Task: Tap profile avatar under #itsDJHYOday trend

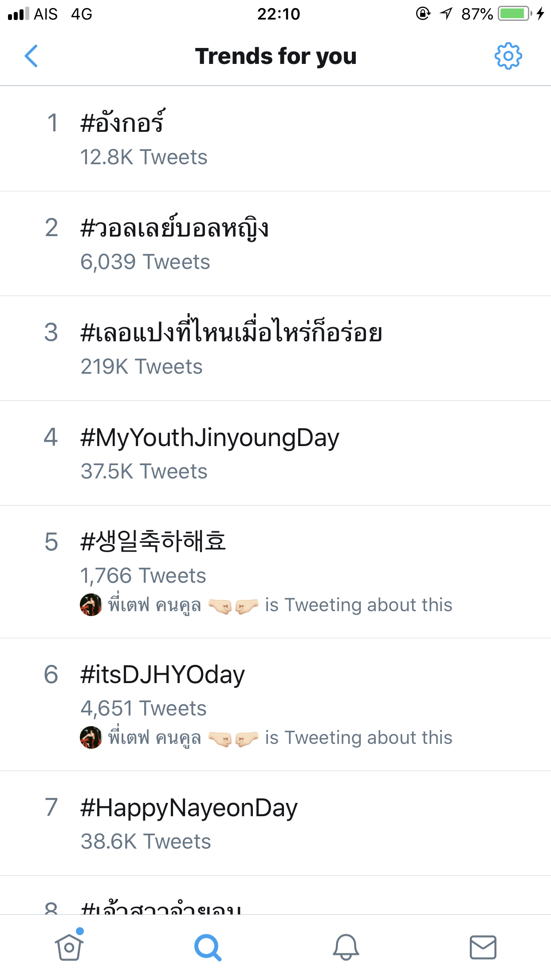Action: click(91, 738)
